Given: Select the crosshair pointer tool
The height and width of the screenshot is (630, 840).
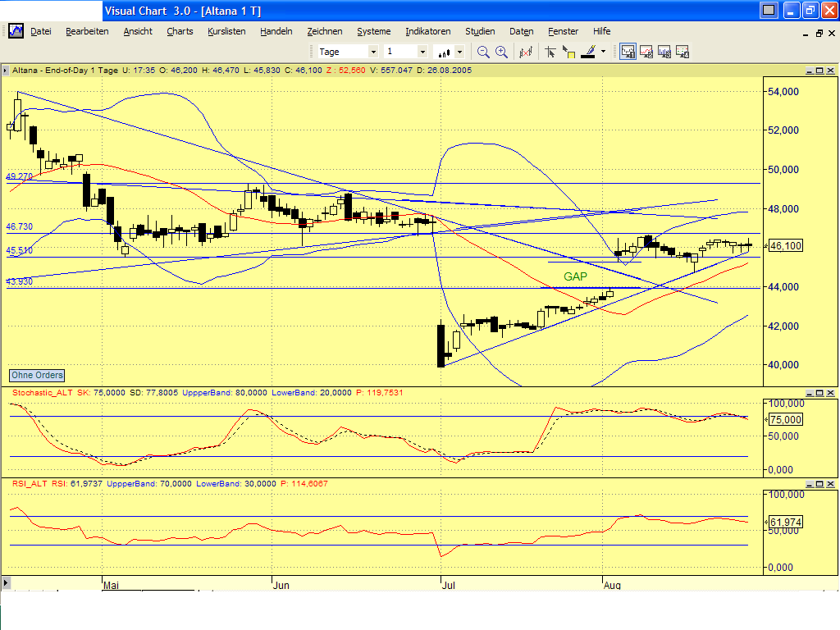Looking at the screenshot, I should tap(550, 51).
